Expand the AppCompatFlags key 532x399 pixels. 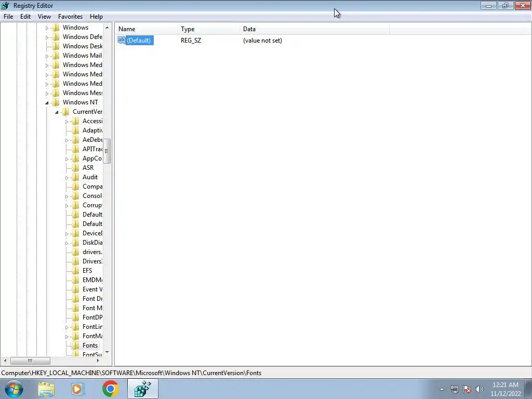(x=66, y=159)
